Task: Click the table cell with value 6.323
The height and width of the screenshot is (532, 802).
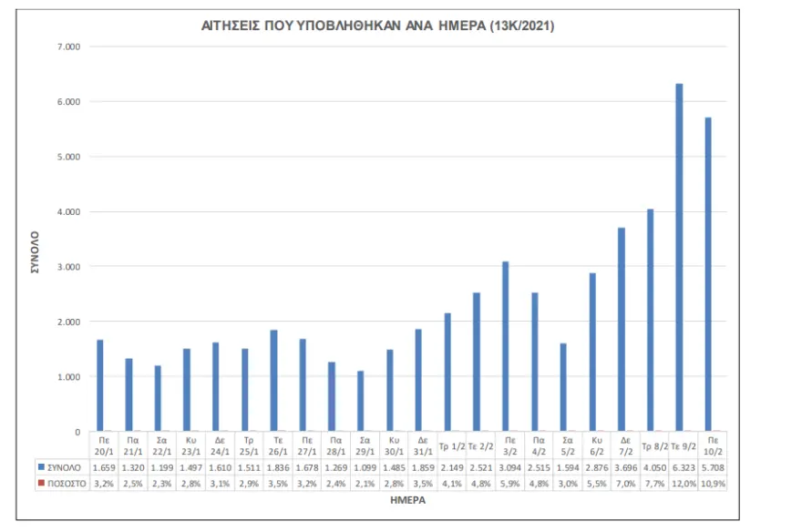Action: pyautogui.click(x=684, y=467)
